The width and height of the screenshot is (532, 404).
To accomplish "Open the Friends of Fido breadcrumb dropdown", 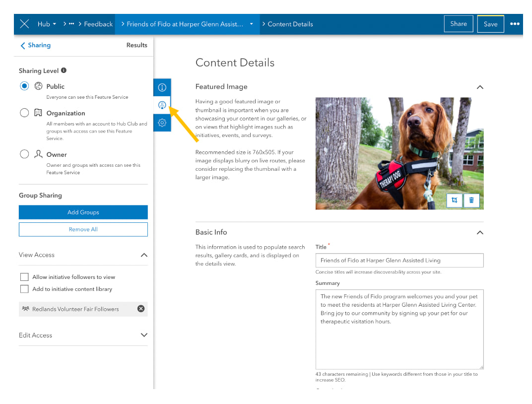I will (252, 23).
